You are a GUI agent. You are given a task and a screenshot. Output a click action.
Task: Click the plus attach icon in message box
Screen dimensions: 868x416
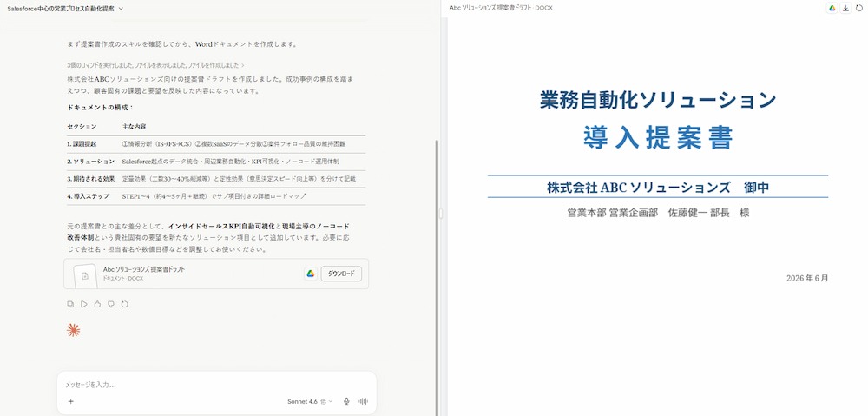click(71, 401)
